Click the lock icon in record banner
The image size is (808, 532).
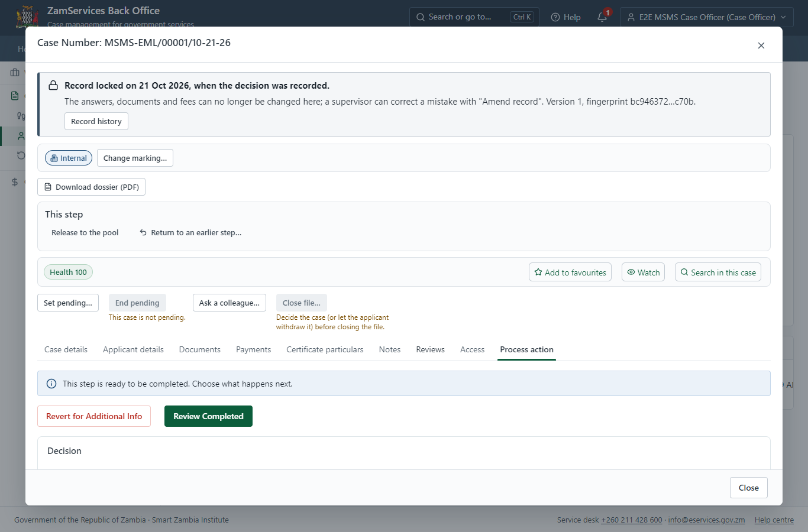(53, 85)
